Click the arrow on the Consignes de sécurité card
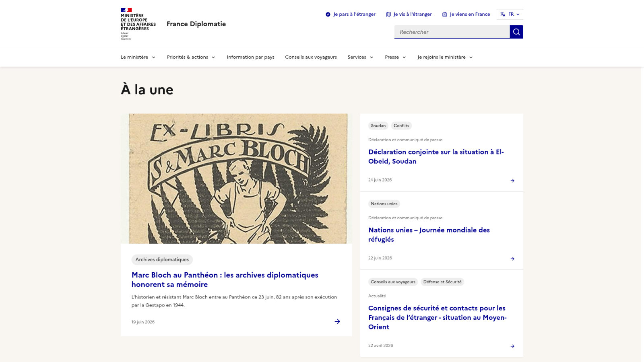 512,346
